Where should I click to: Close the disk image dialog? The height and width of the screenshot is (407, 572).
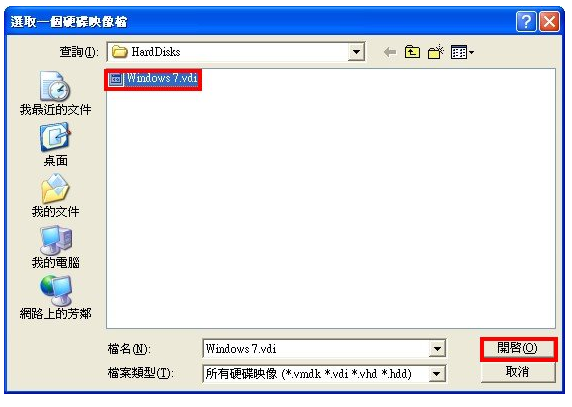click(x=549, y=22)
